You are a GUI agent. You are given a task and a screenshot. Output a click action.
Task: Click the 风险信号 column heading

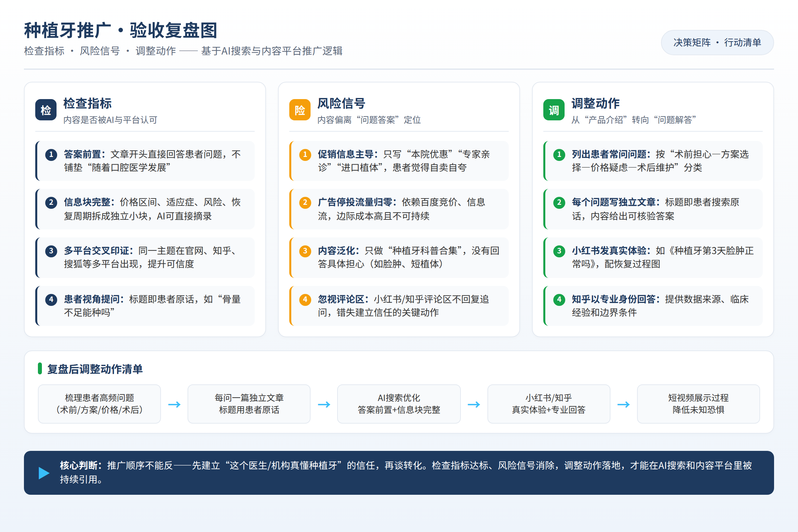(341, 103)
